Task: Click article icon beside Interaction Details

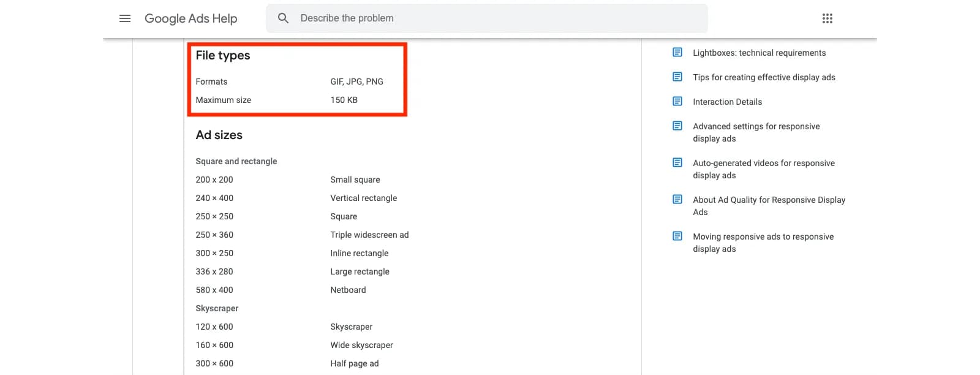Action: (677, 101)
